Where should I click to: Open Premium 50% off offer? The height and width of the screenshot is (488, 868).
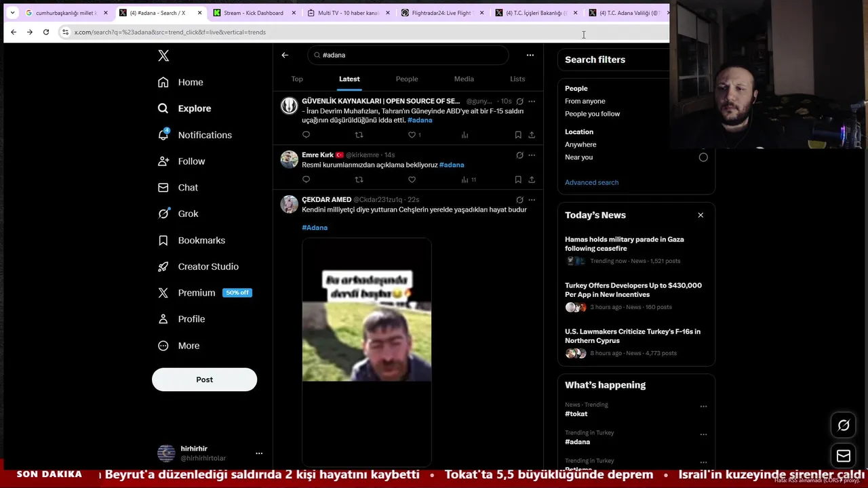coord(204,293)
